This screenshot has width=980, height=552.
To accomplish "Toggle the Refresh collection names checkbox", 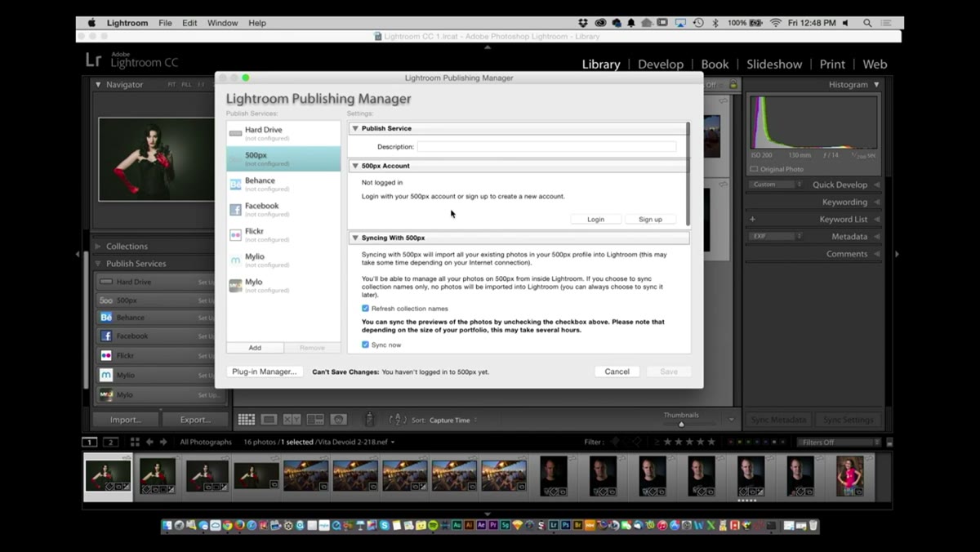I will pos(365,309).
